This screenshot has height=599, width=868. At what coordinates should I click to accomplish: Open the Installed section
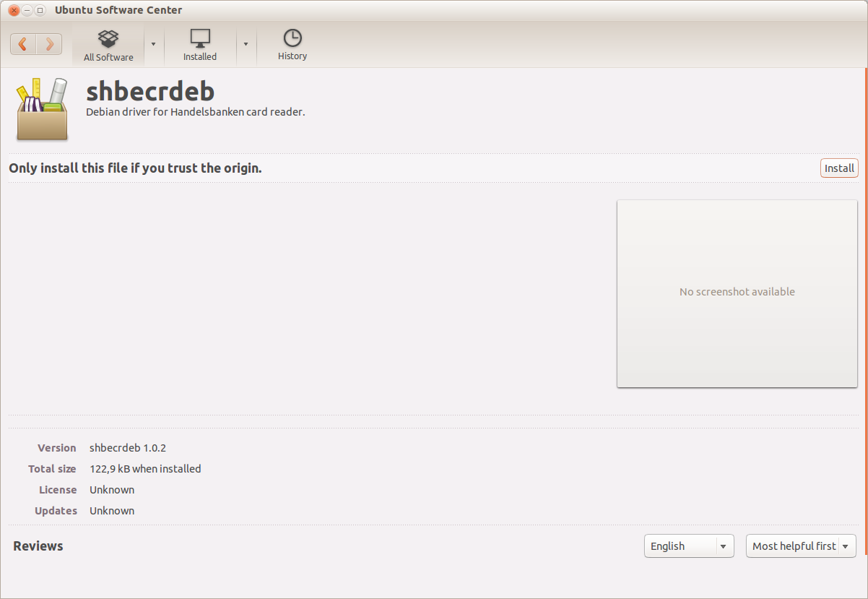[x=200, y=46]
